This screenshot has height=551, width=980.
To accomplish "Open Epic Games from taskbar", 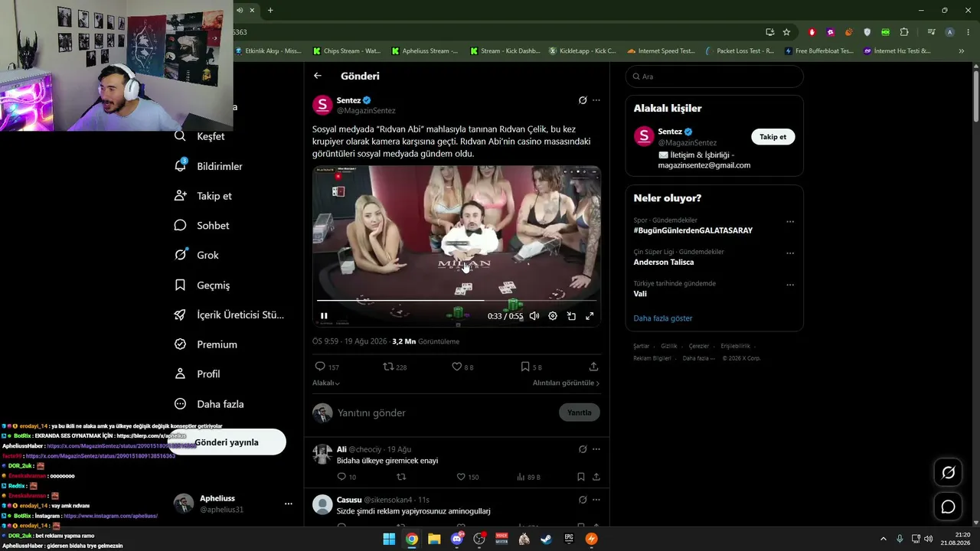I will pyautogui.click(x=569, y=539).
